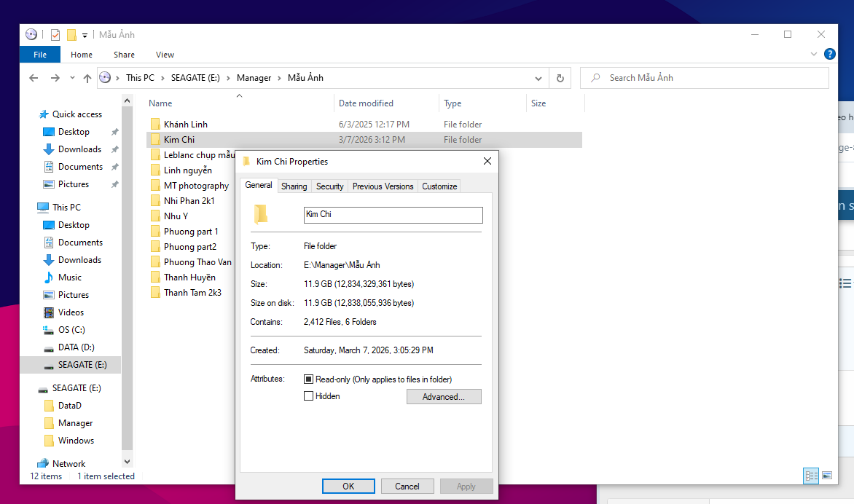This screenshot has width=854, height=504.
Task: Select the Thanh Huyền folder
Action: click(189, 277)
